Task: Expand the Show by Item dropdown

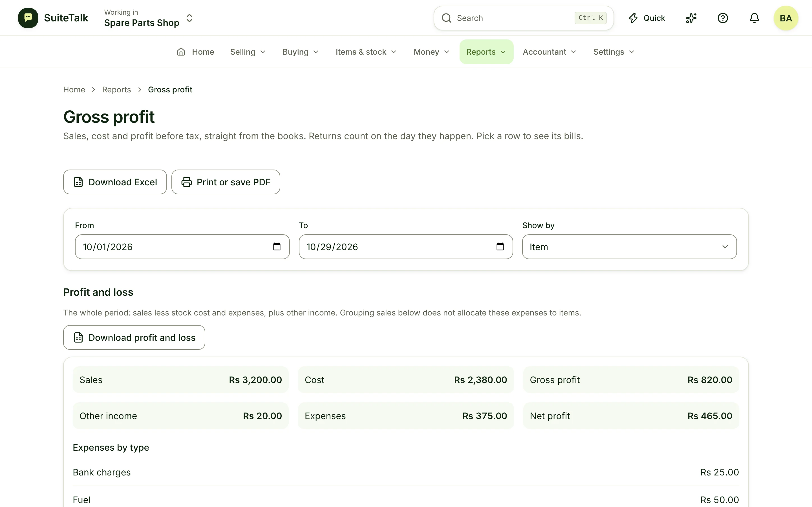Action: [x=629, y=247]
